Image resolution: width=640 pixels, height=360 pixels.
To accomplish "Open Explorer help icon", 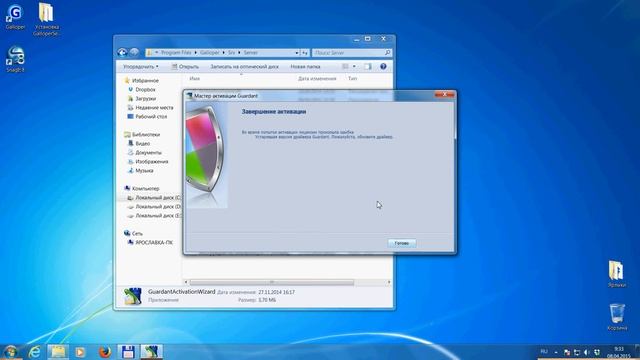I will pyautogui.click(x=383, y=66).
